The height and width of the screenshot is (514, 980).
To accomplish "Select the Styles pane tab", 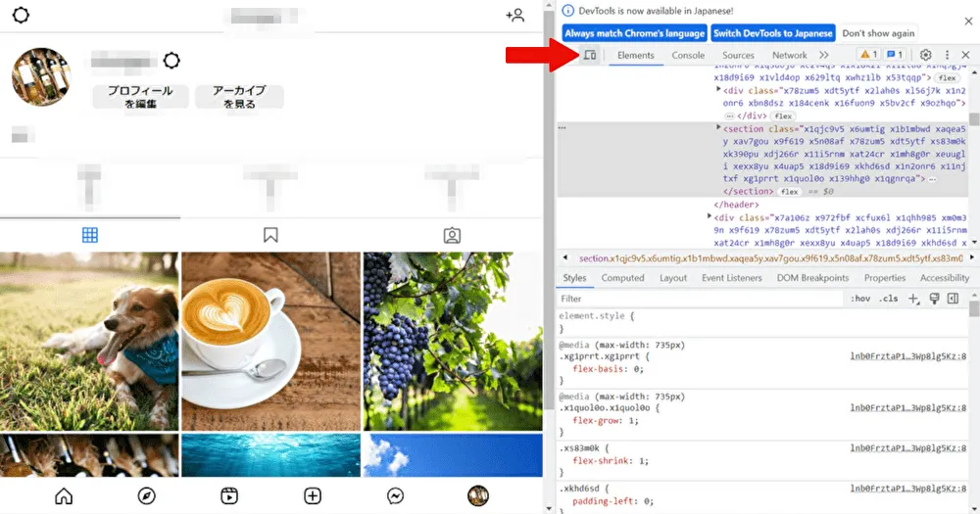I will (574, 278).
